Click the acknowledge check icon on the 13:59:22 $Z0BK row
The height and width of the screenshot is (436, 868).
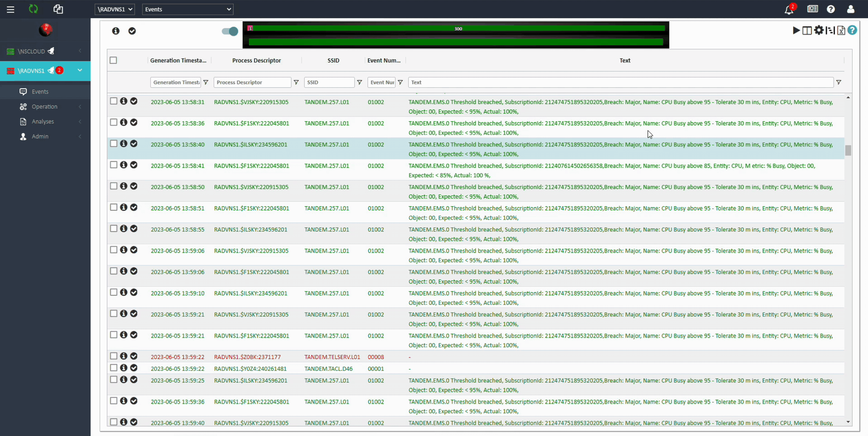134,356
